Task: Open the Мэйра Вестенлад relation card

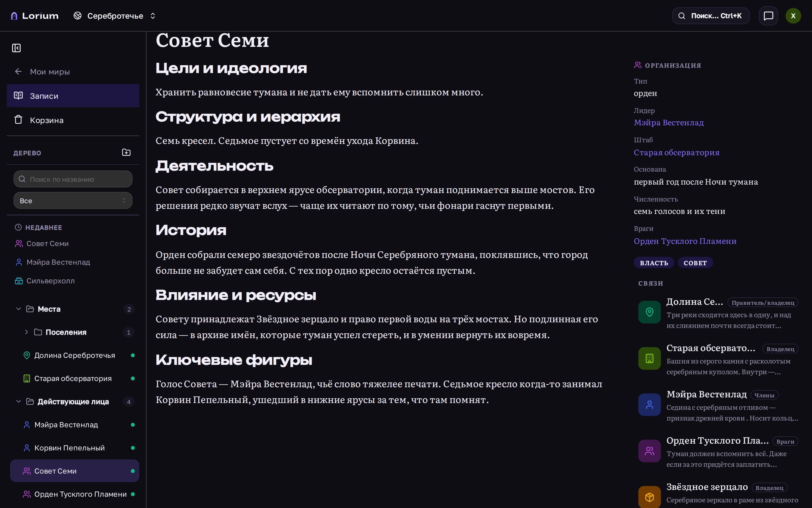Action: pyautogui.click(x=718, y=405)
